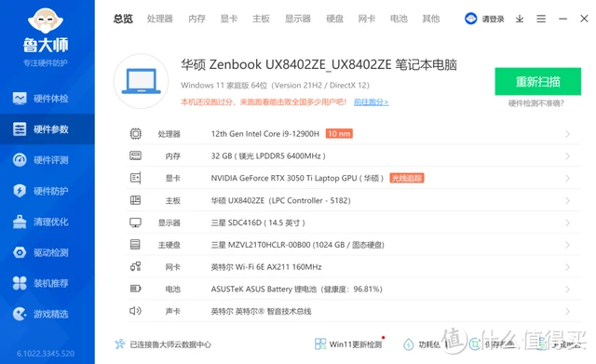Image resolution: width=596 pixels, height=364 pixels.
Task: Click the 网卡 network icon
Action: pyautogui.click(x=136, y=267)
